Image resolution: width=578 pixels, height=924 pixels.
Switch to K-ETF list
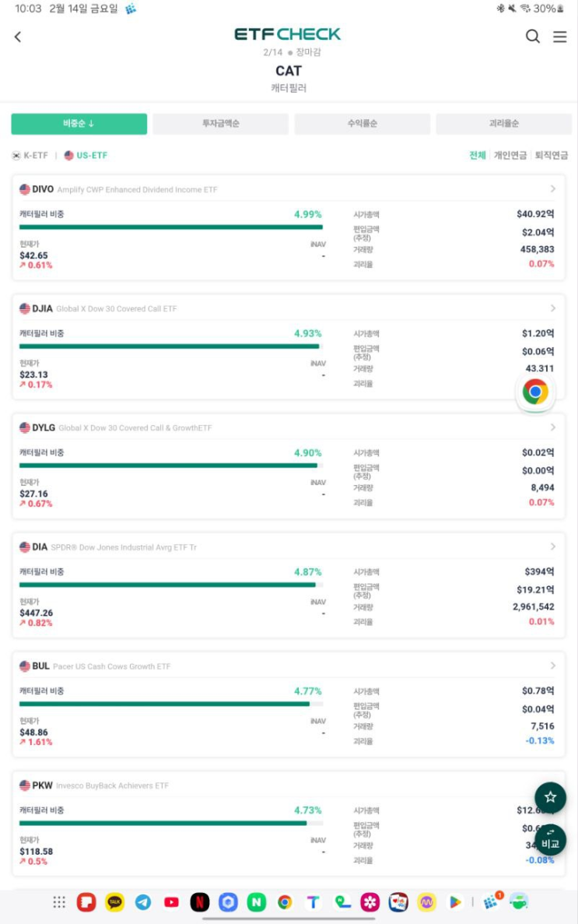(30, 156)
